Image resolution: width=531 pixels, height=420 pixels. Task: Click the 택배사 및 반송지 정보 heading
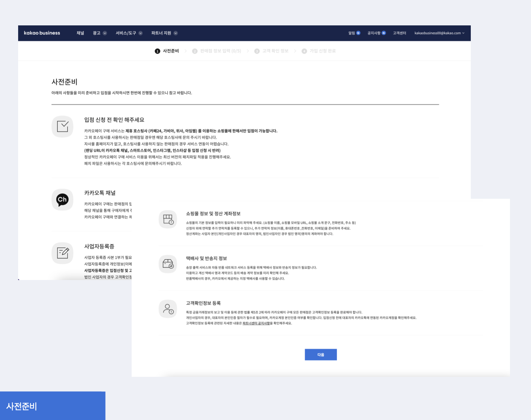[x=206, y=258]
